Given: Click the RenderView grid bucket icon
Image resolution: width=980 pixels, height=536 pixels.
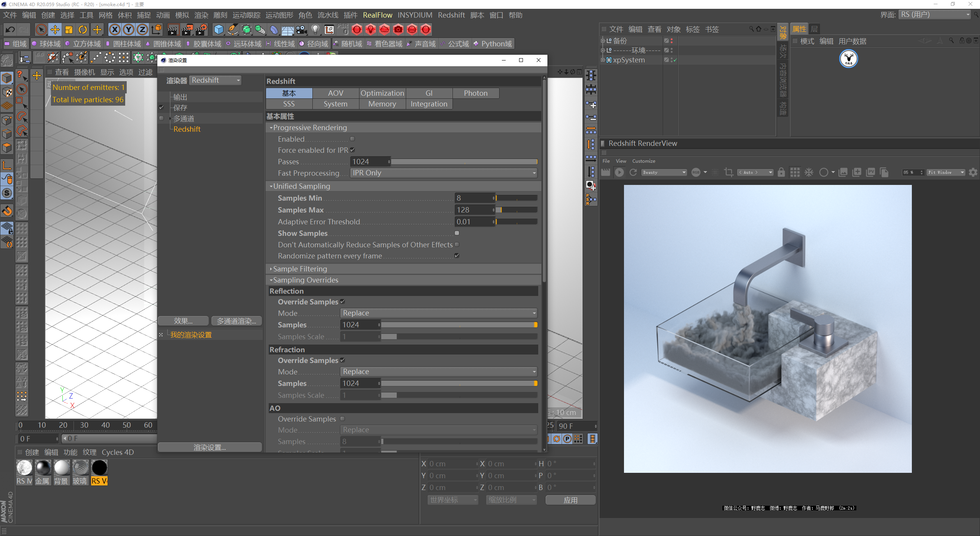Looking at the screenshot, I should point(795,172).
